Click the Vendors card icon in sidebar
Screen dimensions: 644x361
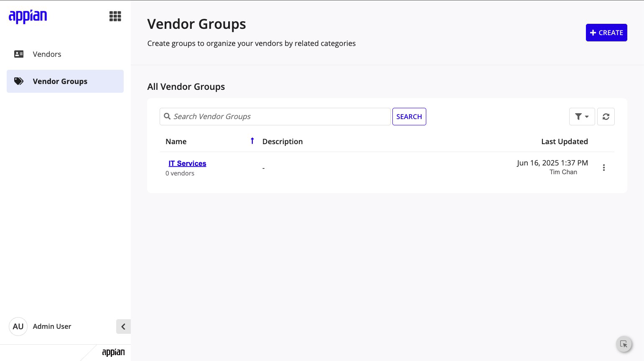[19, 54]
